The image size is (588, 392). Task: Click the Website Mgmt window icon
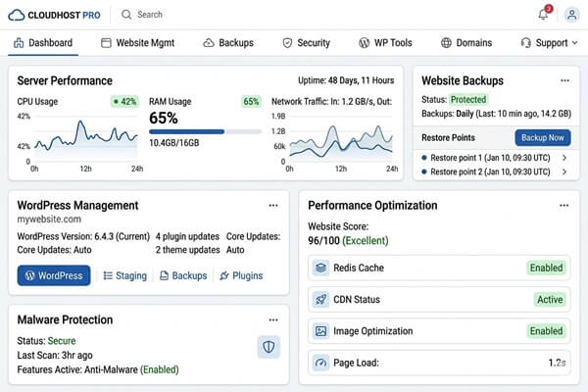106,43
